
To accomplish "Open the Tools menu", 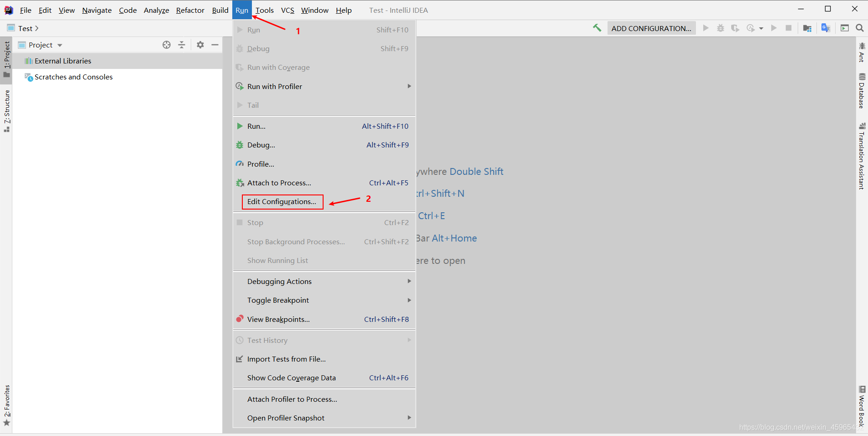I will tap(265, 10).
